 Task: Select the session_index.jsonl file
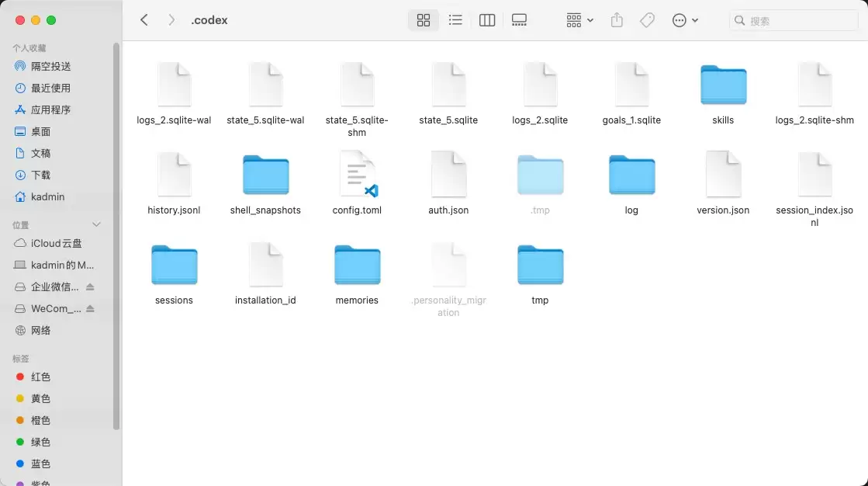[x=814, y=189]
